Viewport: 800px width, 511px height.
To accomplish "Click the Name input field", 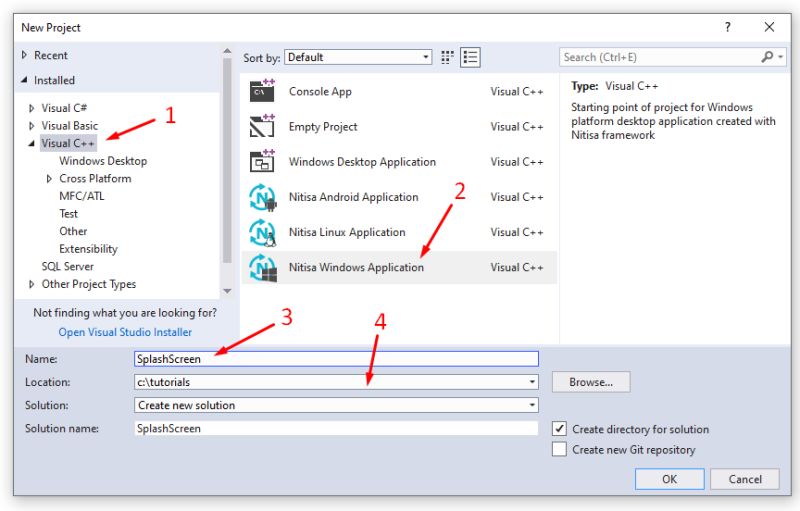I will pyautogui.click(x=336, y=359).
